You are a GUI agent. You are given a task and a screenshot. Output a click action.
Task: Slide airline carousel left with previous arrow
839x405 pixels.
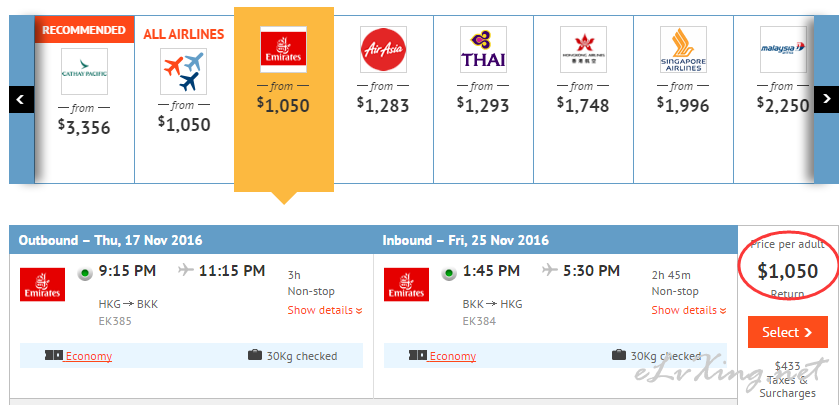tap(21, 100)
